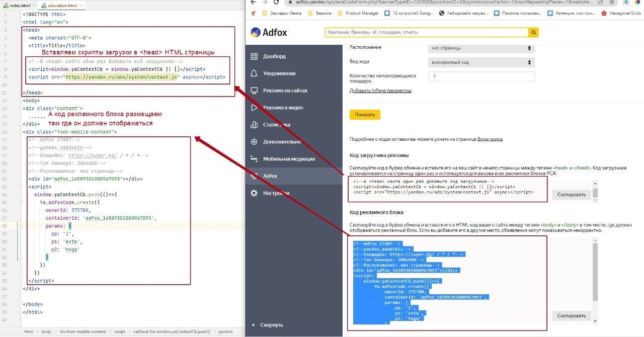The height and width of the screenshot is (337, 644).
Task: Open the 10 хитростей Goog bookmark
Action: click(408, 14)
